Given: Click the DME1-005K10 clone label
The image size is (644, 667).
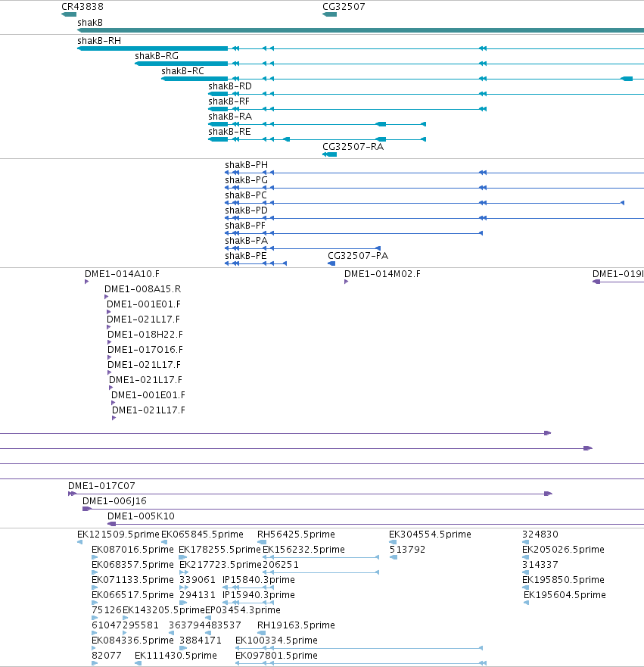Looking at the screenshot, I should (x=141, y=516).
